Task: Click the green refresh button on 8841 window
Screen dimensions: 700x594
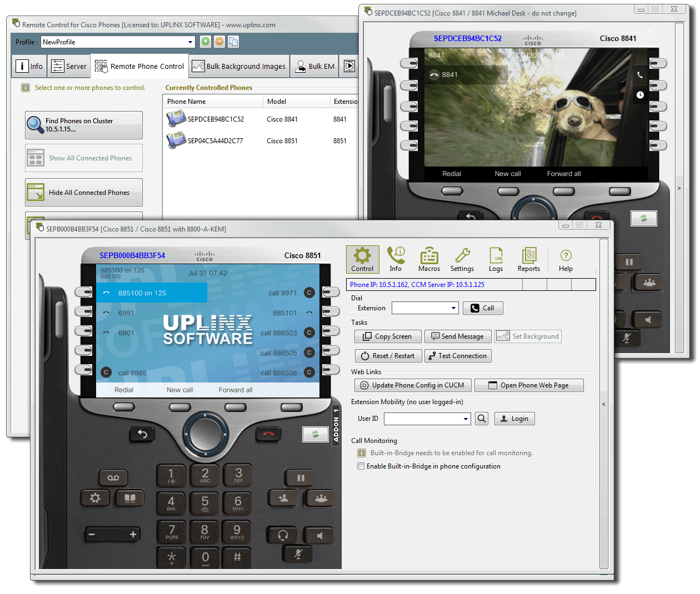Action: click(644, 219)
